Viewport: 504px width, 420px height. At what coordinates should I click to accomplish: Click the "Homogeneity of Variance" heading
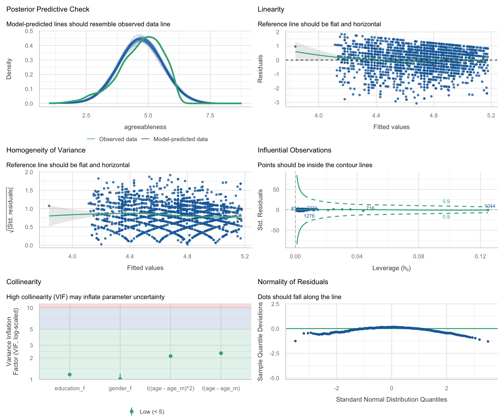(x=46, y=150)
